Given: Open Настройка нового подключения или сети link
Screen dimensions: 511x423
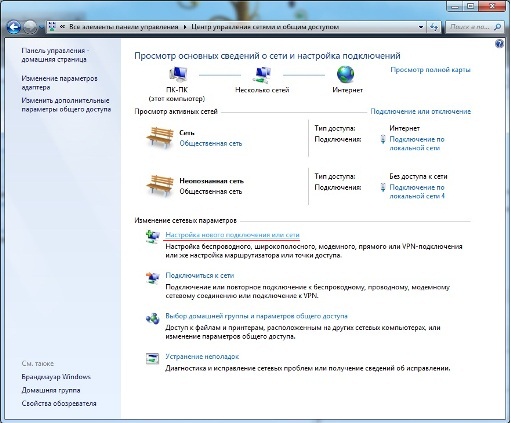Looking at the screenshot, I should coord(232,235).
